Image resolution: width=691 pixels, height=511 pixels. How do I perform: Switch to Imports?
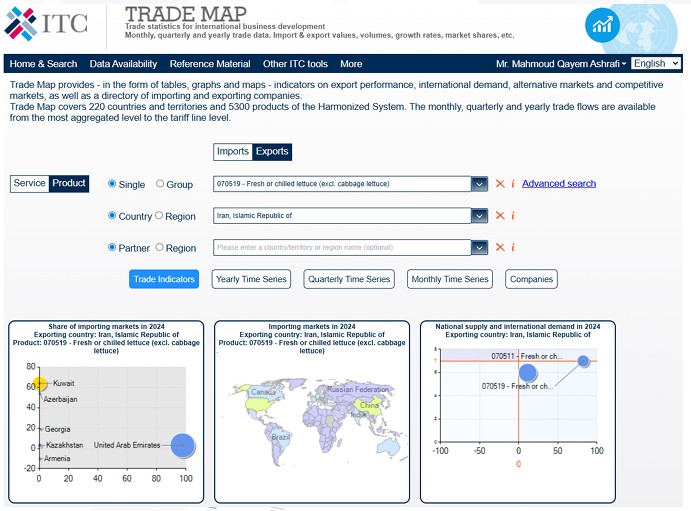[x=233, y=152]
